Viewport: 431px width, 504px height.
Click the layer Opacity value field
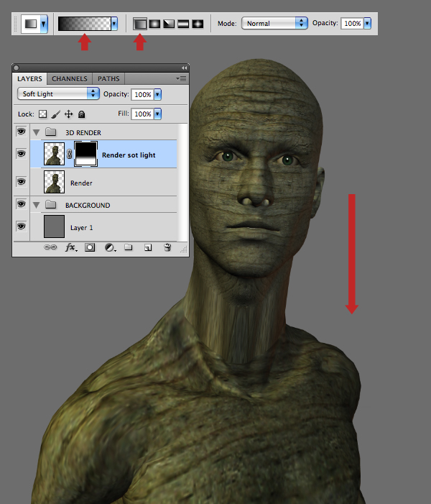pos(143,94)
